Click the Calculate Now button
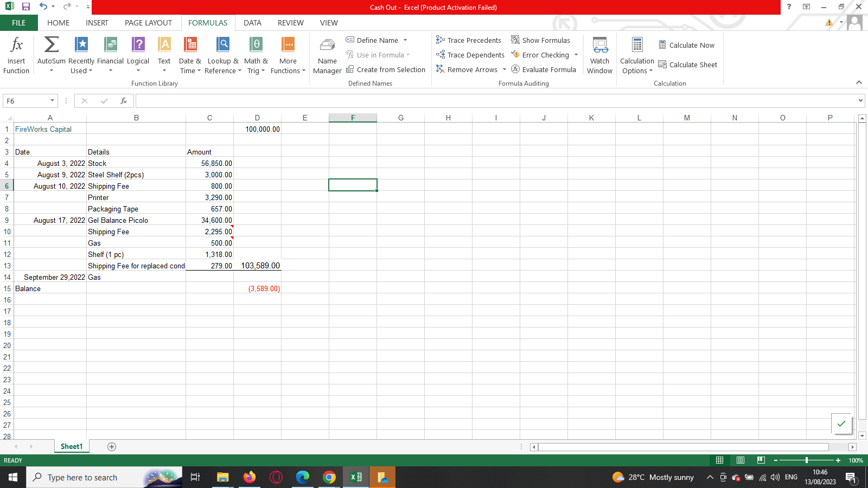This screenshot has width=868, height=488. click(x=686, y=45)
